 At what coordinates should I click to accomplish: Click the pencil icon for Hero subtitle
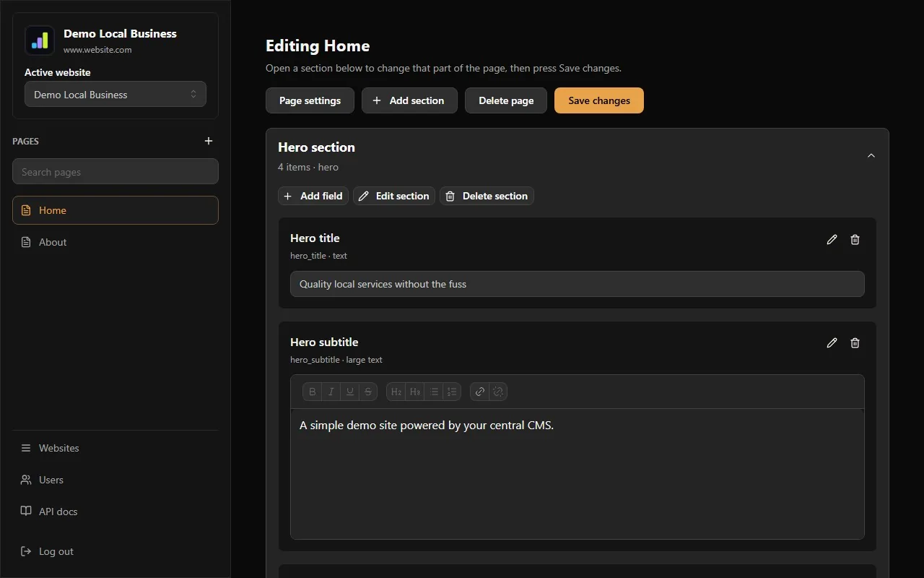coord(832,343)
